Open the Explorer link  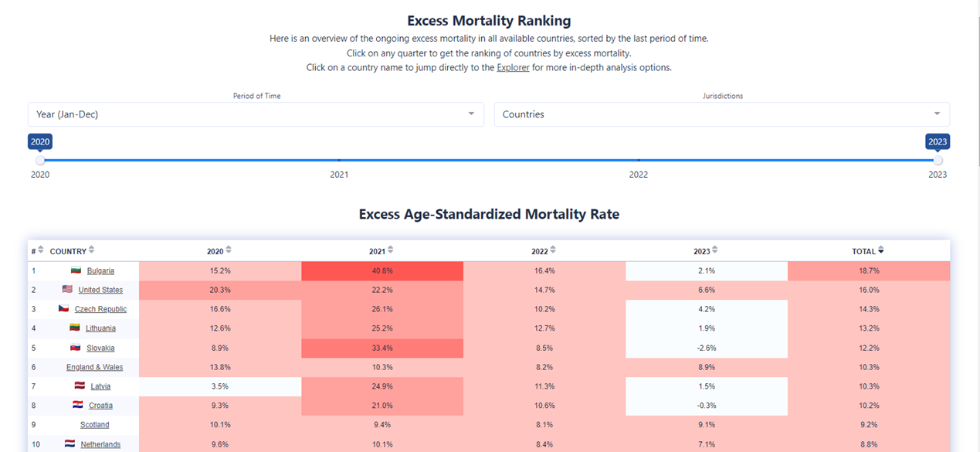(513, 67)
